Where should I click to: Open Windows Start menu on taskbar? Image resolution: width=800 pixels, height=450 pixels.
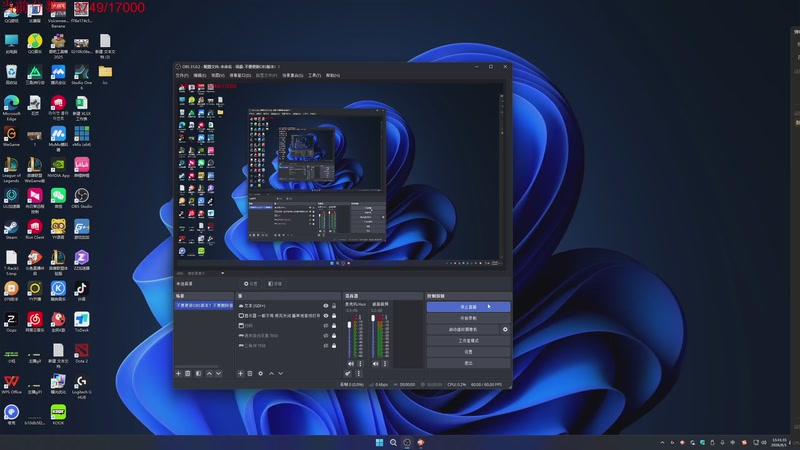point(380,442)
